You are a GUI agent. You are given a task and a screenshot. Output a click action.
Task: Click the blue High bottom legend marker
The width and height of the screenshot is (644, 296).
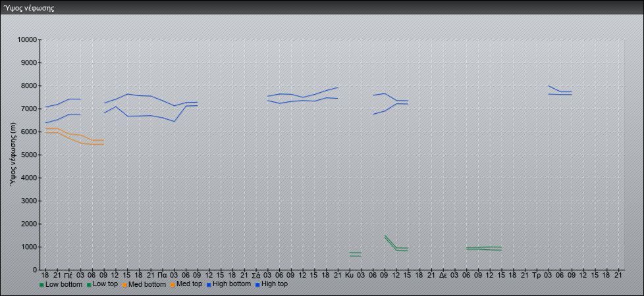click(207, 285)
